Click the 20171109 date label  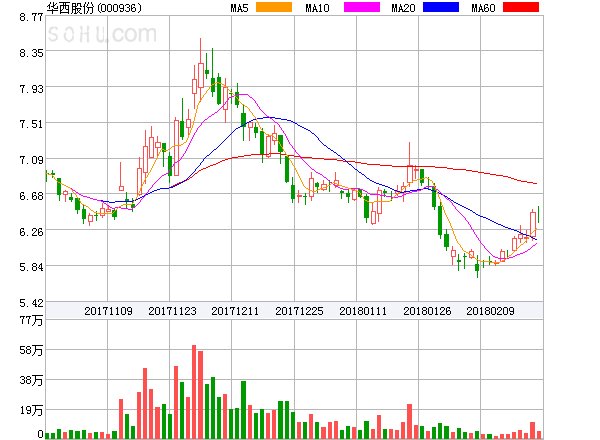point(108,311)
